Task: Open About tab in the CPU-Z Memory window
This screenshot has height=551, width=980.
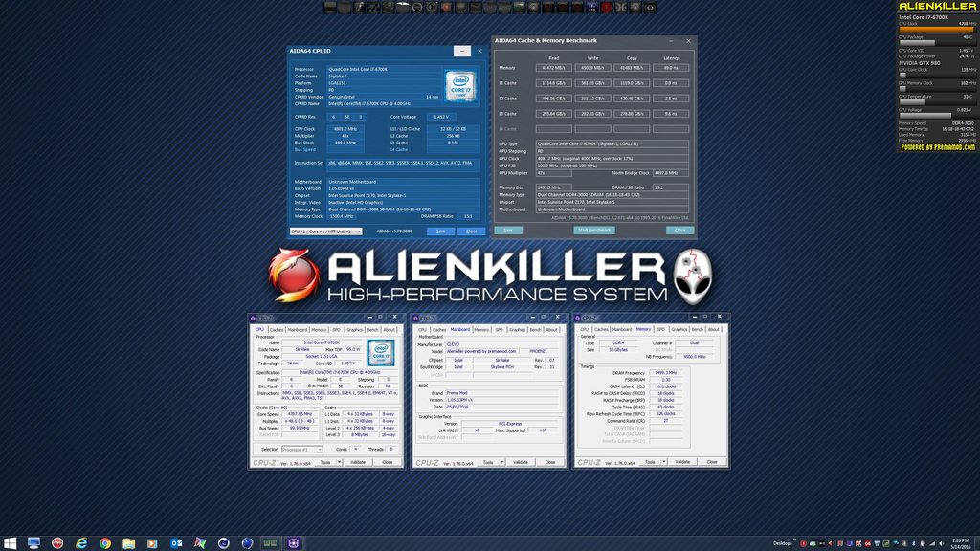Action: 713,329
